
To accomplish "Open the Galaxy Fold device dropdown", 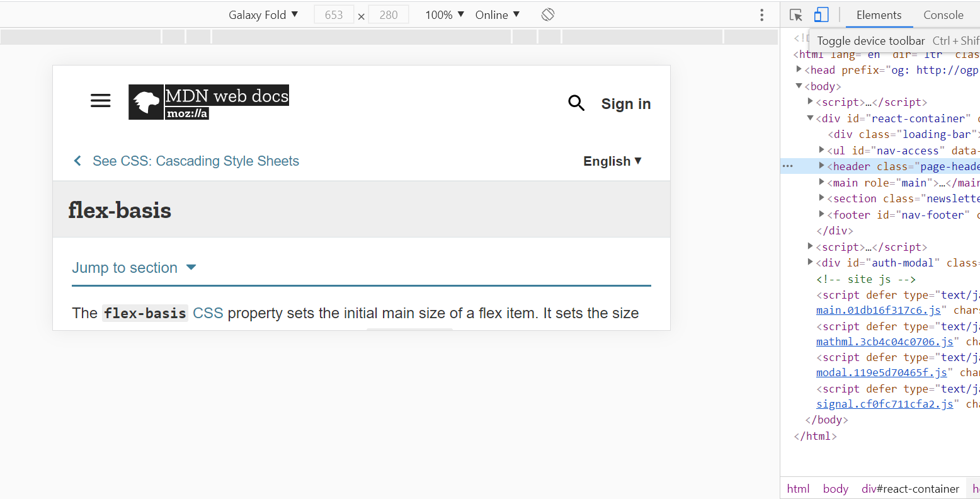I will 263,14.
